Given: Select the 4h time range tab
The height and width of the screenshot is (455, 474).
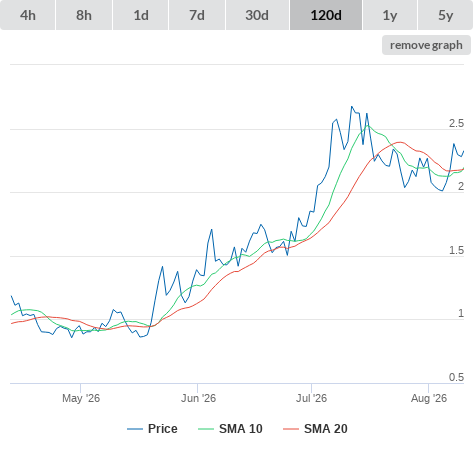Looking at the screenshot, I should pos(28,15).
